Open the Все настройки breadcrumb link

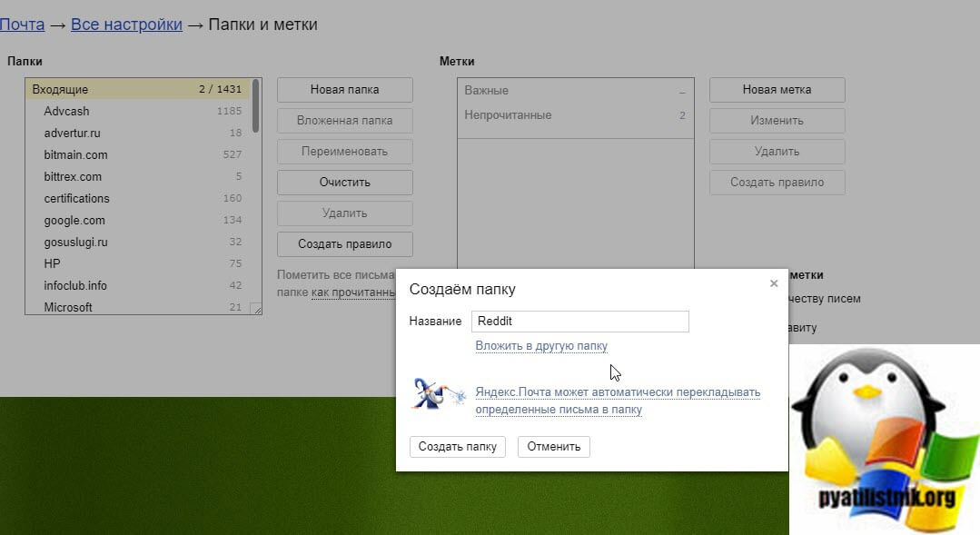[126, 25]
